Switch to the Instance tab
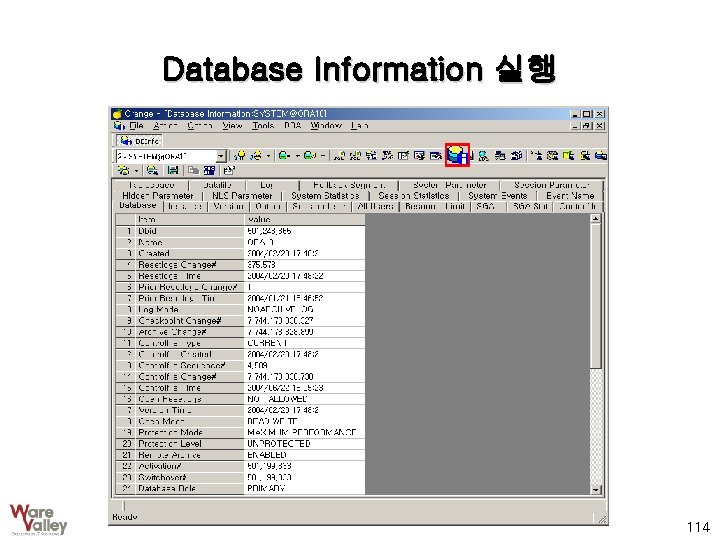This screenshot has height=540, width=720. (185, 207)
